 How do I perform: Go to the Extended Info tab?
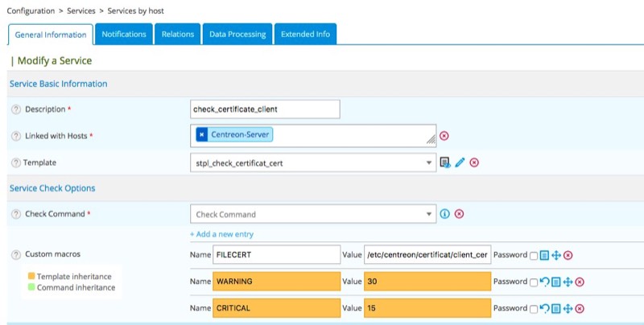tap(305, 34)
